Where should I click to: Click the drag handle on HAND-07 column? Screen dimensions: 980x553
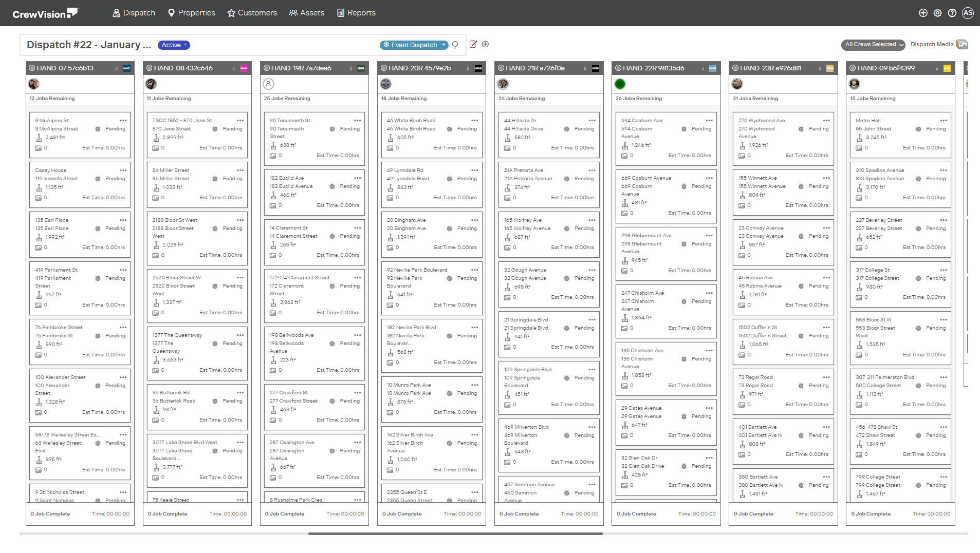point(116,68)
